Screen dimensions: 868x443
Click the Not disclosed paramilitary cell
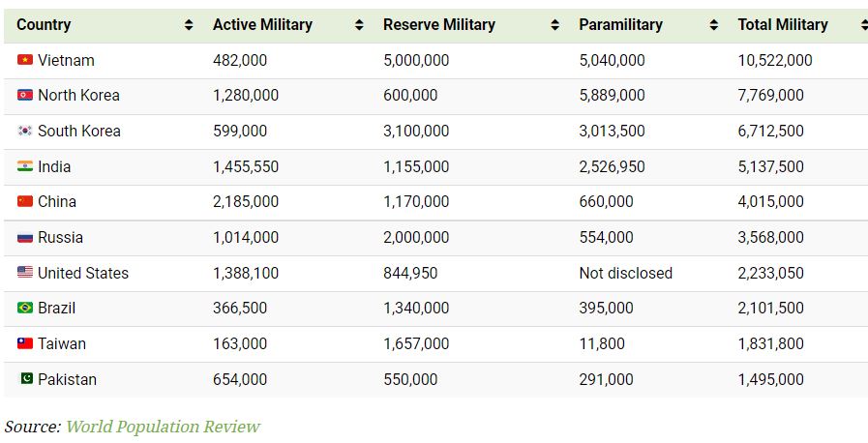(625, 273)
